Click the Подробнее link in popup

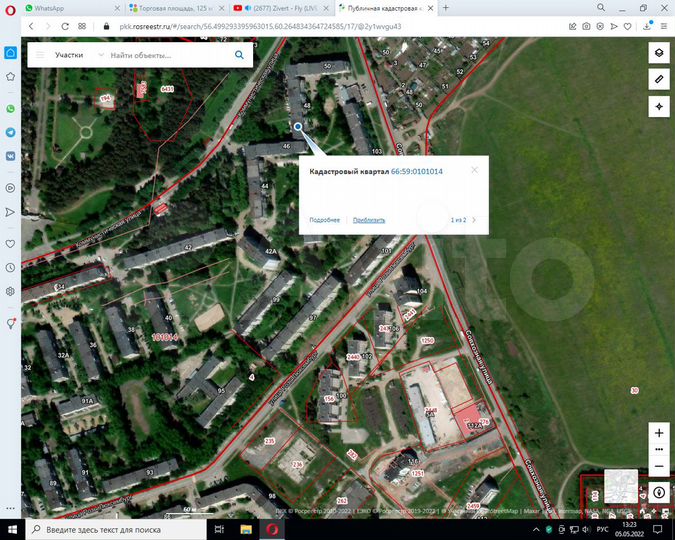325,220
